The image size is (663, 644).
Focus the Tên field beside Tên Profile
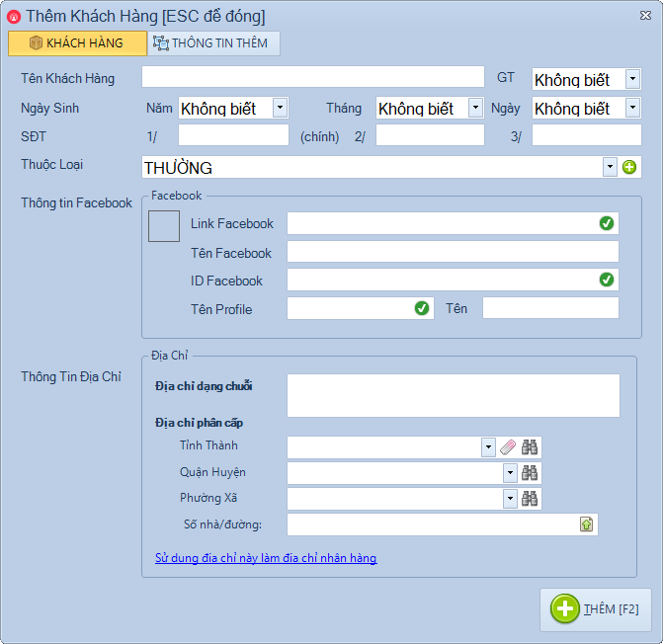tap(550, 307)
